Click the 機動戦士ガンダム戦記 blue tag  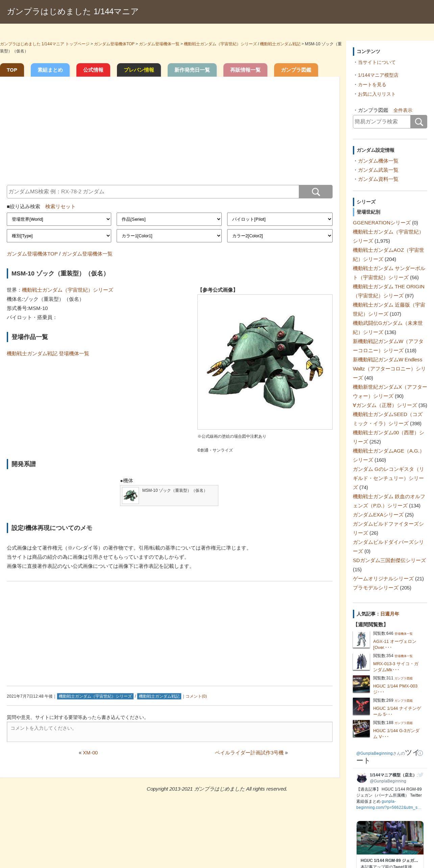[x=159, y=696]
